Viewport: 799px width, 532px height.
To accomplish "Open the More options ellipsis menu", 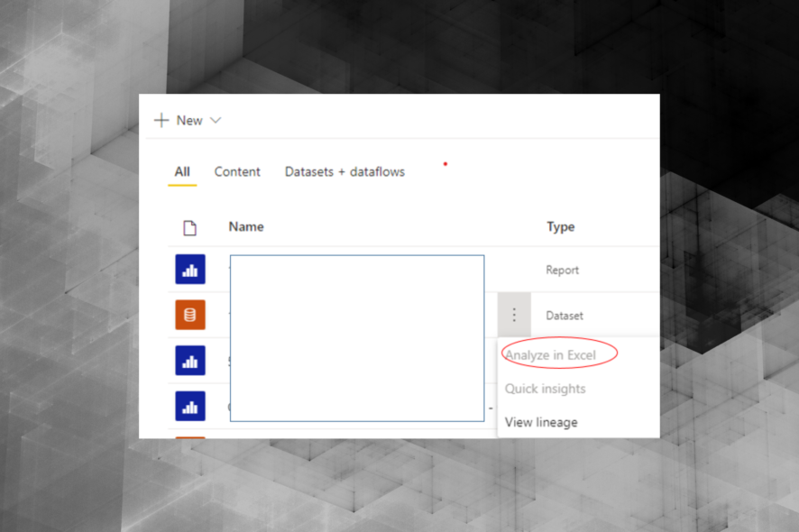I will click(x=514, y=315).
